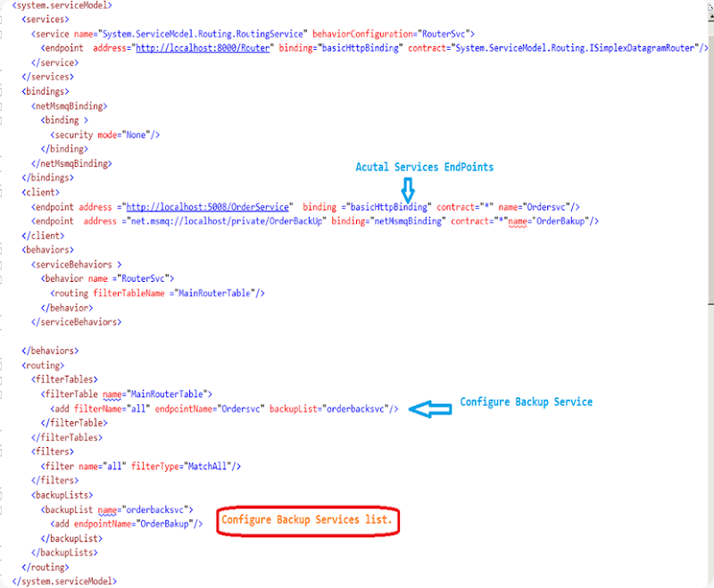This screenshot has width=714, height=588.
Task: Click the closing </system.serviceModel> tag
Action: coord(64,581)
